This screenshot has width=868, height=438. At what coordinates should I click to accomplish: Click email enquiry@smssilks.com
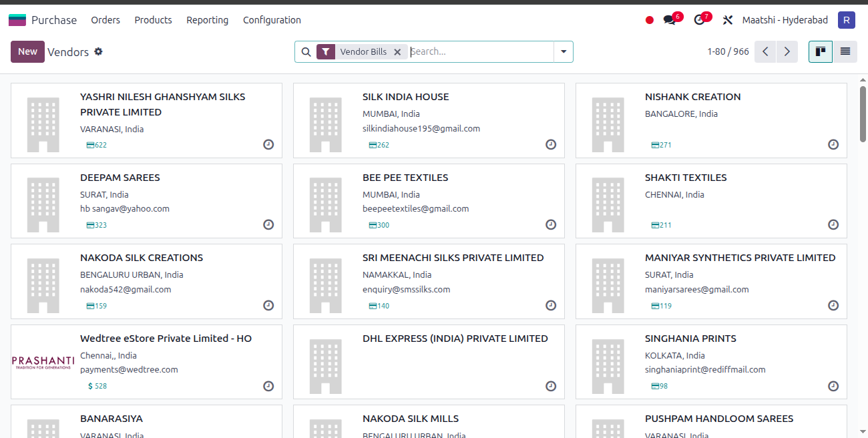(x=407, y=289)
